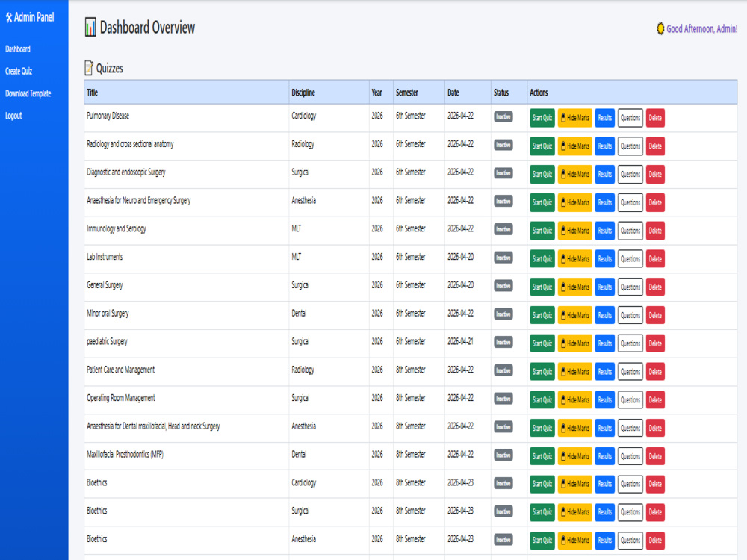Open questions for Diagnostic and endoscopic Surgery

pyautogui.click(x=630, y=174)
